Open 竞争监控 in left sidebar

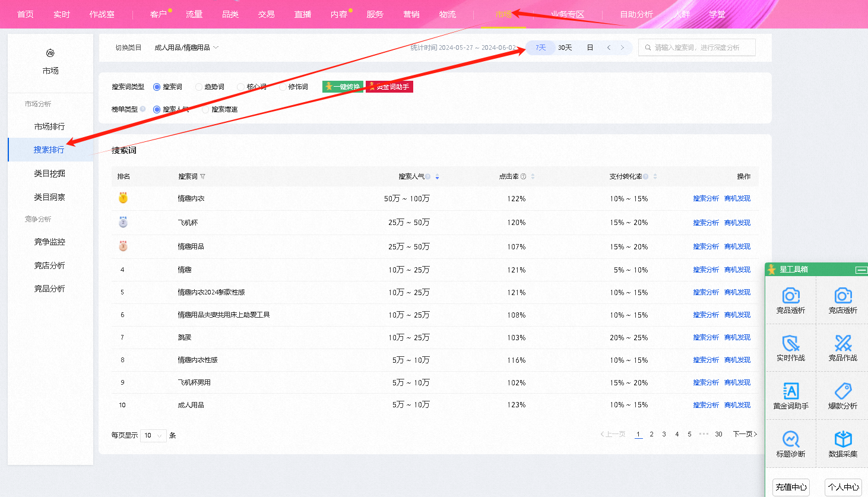(50, 242)
